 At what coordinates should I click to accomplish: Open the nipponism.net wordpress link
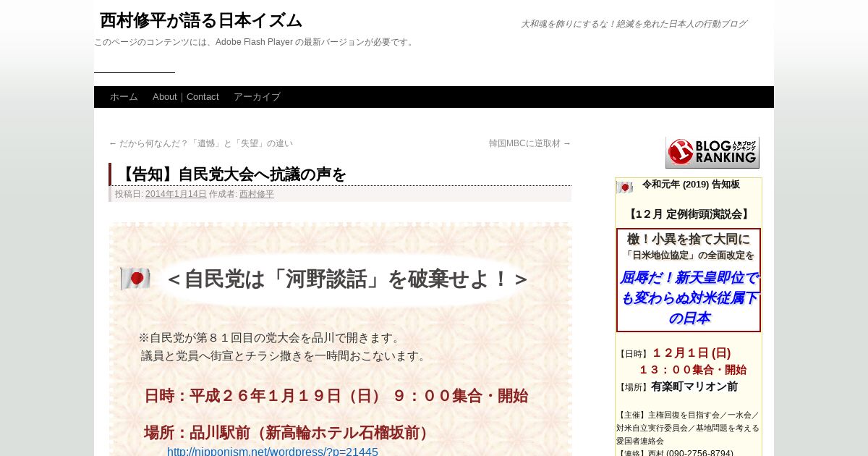[x=273, y=452]
